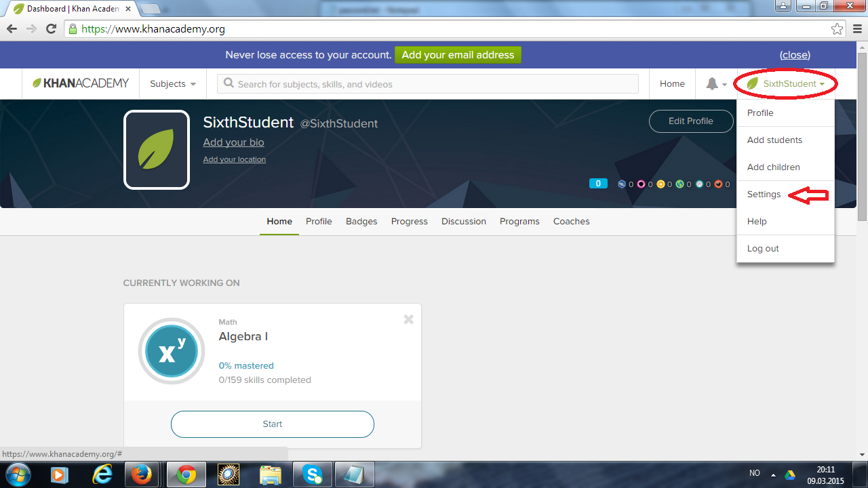Click the search subjects input field
868x488 pixels.
coord(428,84)
